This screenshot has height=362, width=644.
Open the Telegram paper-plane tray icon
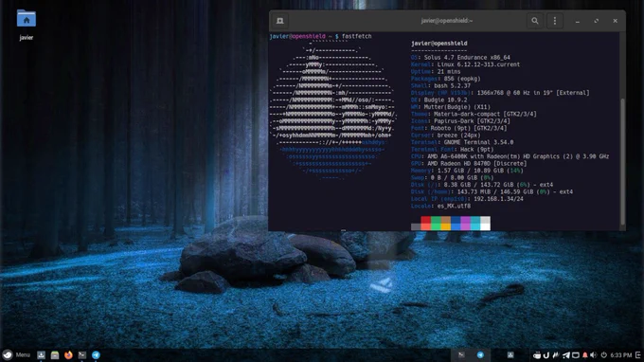(566, 355)
